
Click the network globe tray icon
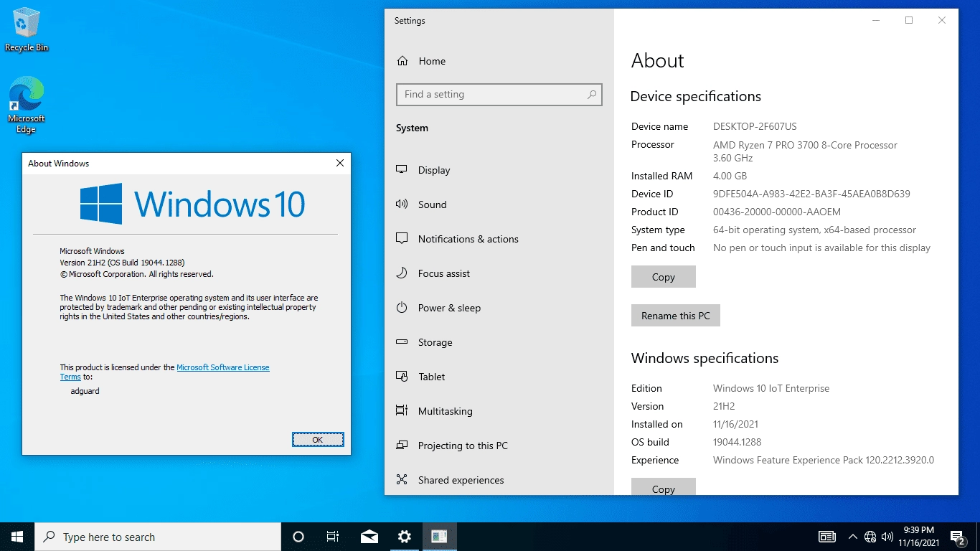coord(870,537)
